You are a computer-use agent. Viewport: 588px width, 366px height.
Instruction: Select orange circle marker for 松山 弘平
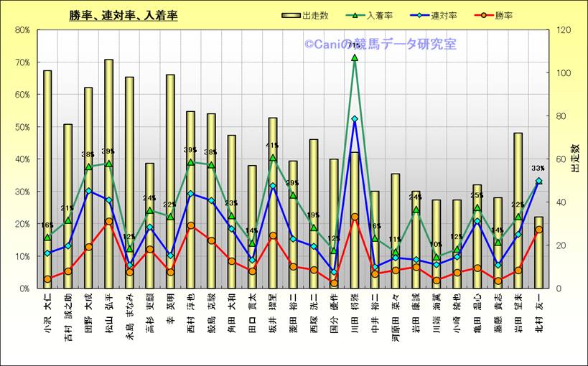pyautogui.click(x=109, y=222)
